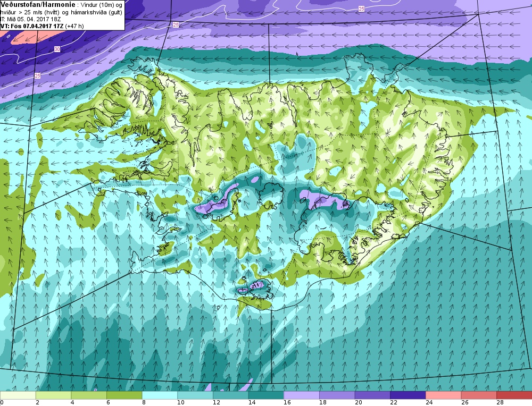The image size is (532, 406).
Task: Click the legend scale number '16'
Action: [x=287, y=403]
